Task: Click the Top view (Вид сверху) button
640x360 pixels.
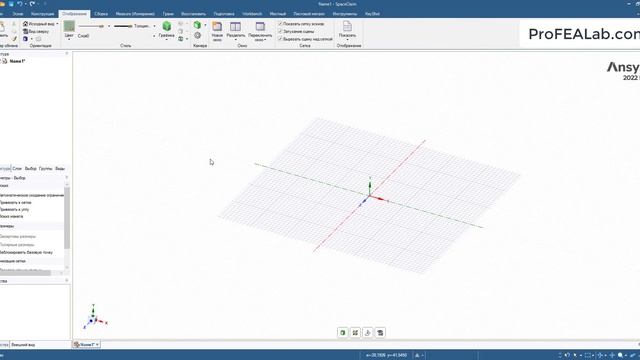Action: pyautogui.click(x=36, y=31)
